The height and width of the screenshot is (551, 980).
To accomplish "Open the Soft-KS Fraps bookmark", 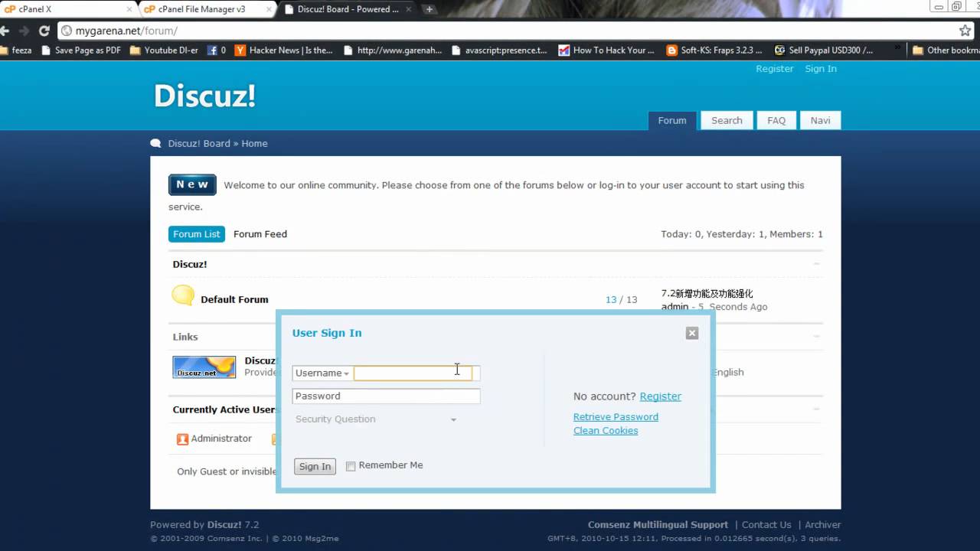I will pos(714,50).
